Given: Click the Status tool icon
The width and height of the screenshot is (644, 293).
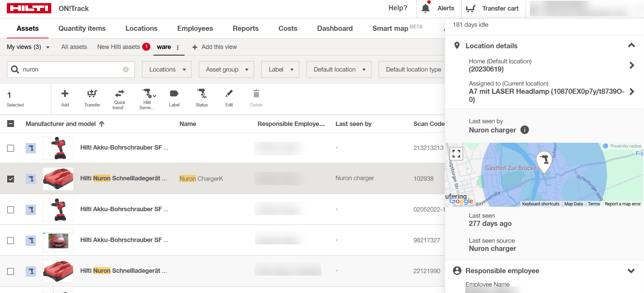Looking at the screenshot, I should coord(202,93).
